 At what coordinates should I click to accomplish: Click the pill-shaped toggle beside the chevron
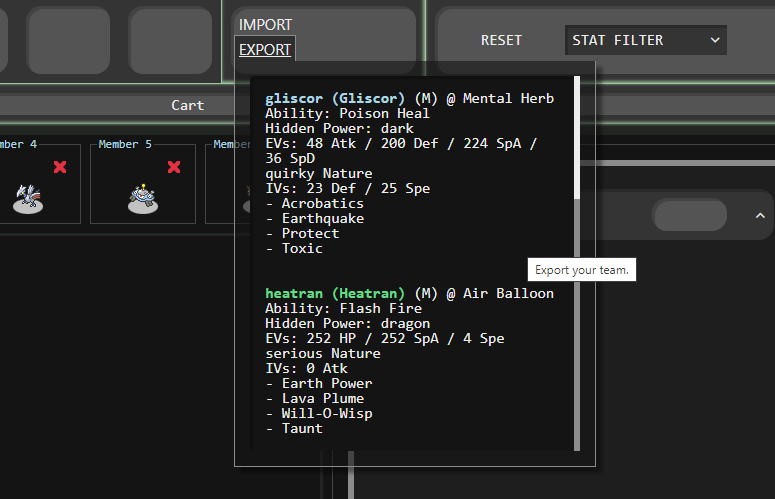coord(689,216)
